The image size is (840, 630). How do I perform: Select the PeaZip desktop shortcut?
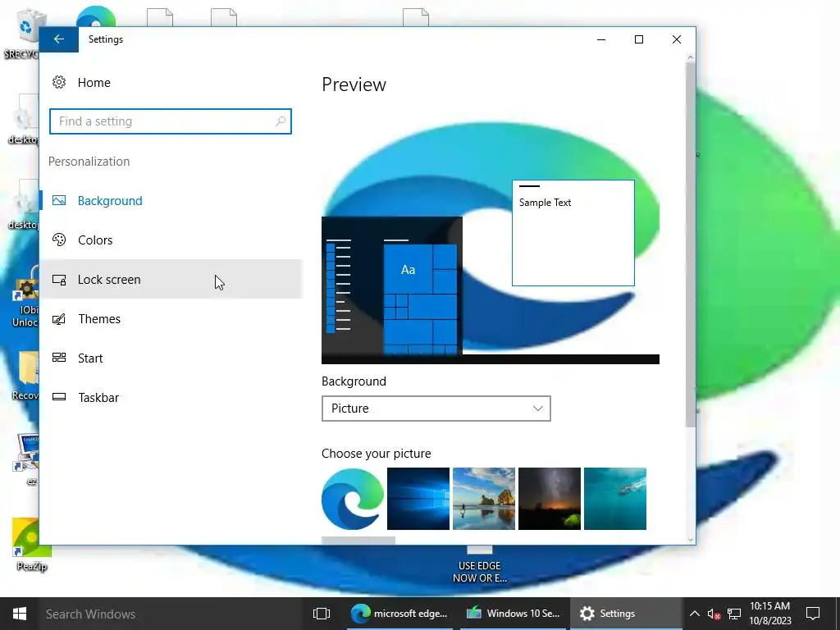(x=32, y=544)
